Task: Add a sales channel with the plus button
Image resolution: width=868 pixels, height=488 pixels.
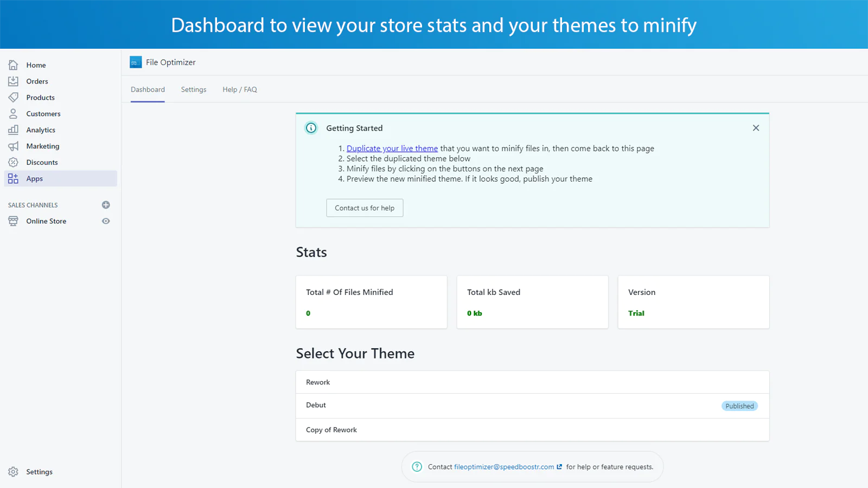Action: point(106,205)
